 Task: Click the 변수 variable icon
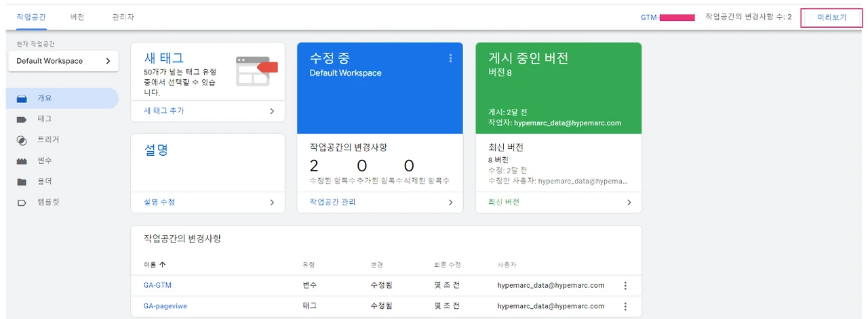pos(22,162)
